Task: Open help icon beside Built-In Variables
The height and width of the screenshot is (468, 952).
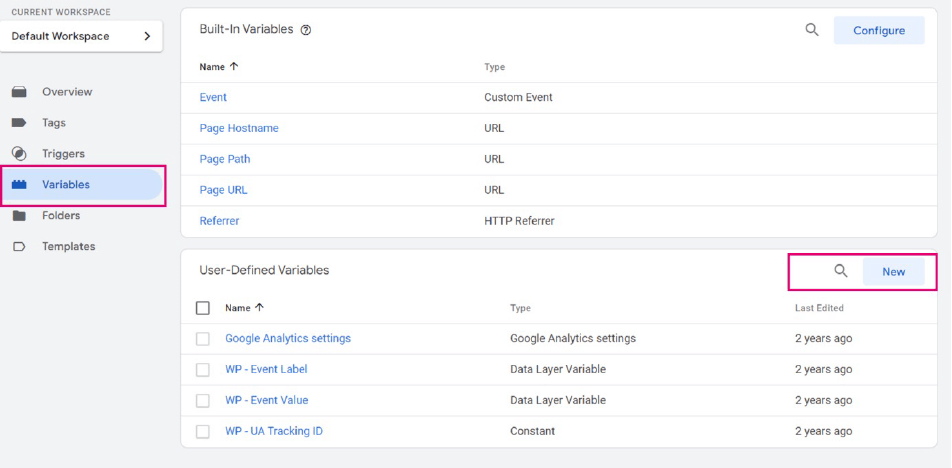Action: tap(306, 30)
